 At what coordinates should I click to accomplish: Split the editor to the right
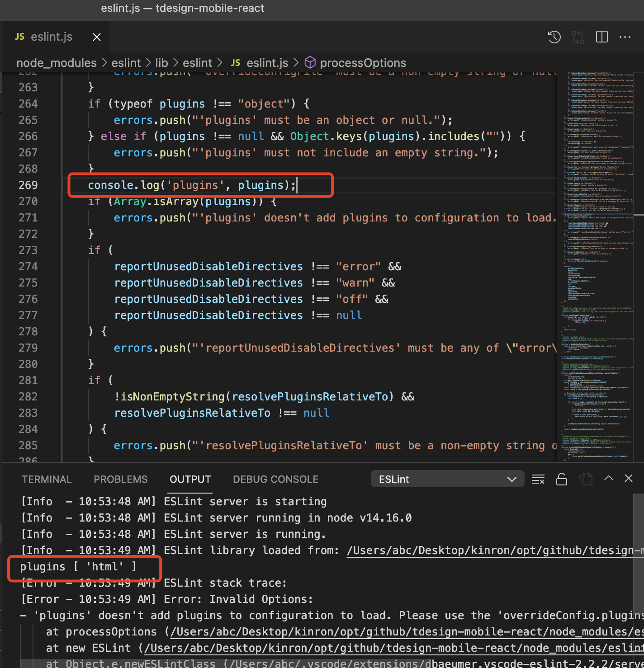pyautogui.click(x=601, y=37)
